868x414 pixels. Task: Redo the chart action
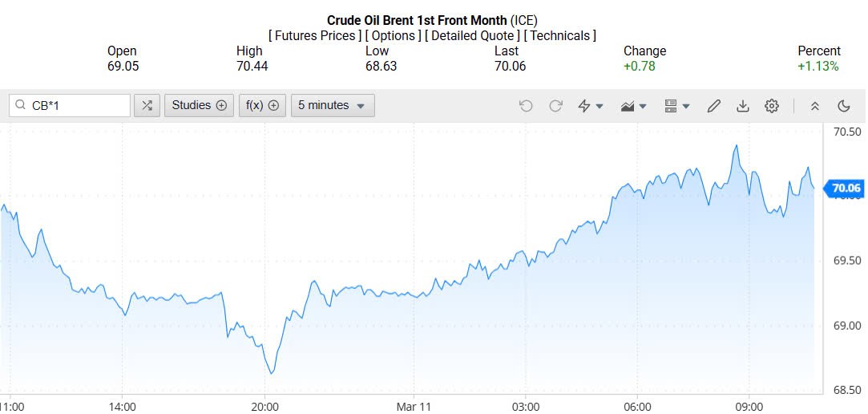point(555,106)
